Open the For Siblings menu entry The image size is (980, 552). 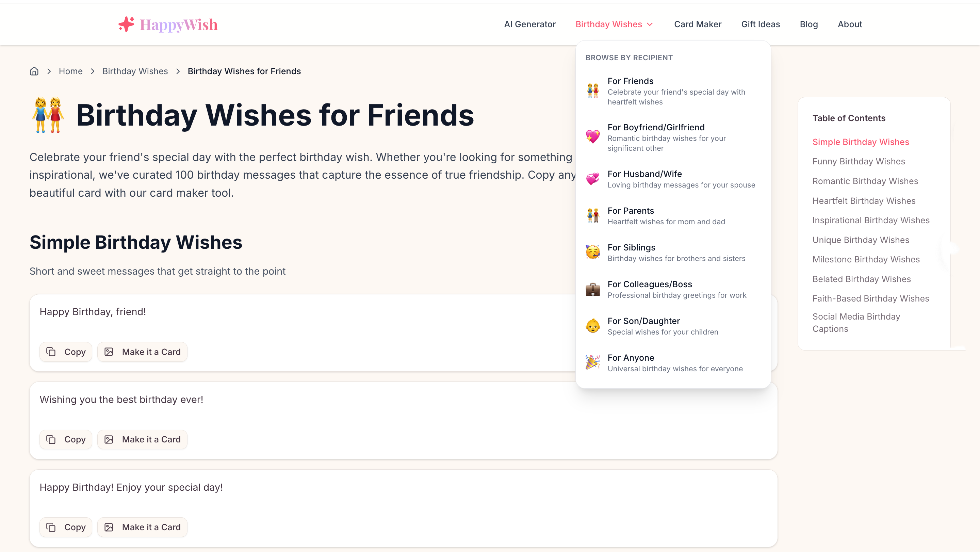pos(632,247)
